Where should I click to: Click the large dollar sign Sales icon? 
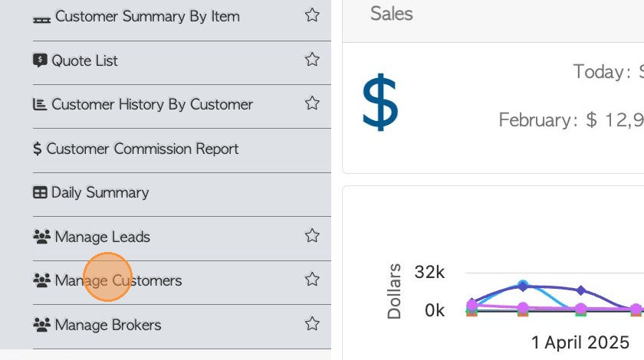(380, 100)
